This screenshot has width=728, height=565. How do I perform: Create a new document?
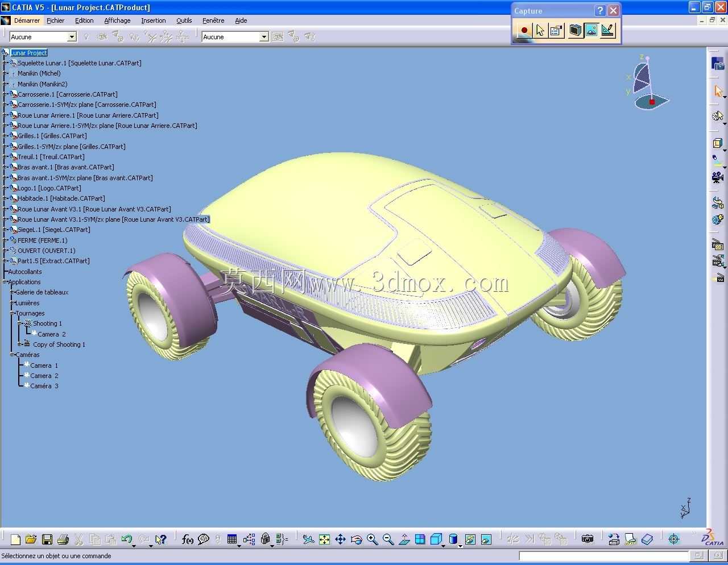click(x=15, y=539)
